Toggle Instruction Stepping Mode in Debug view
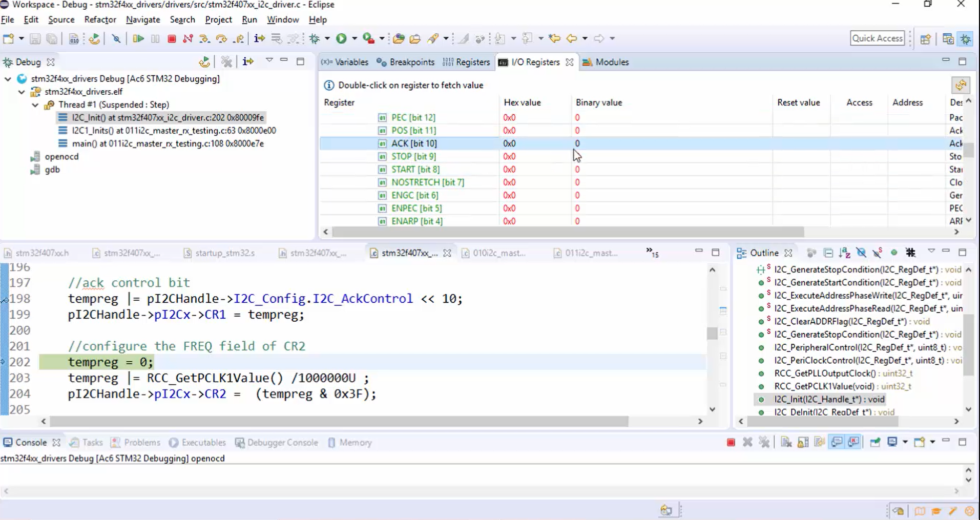Viewport: 980px width, 520px height. [248, 62]
